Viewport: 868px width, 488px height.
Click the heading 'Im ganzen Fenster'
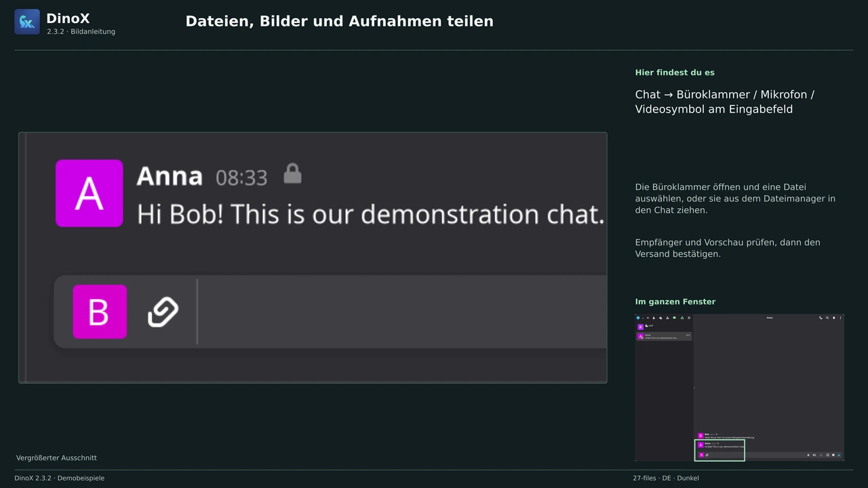(675, 302)
